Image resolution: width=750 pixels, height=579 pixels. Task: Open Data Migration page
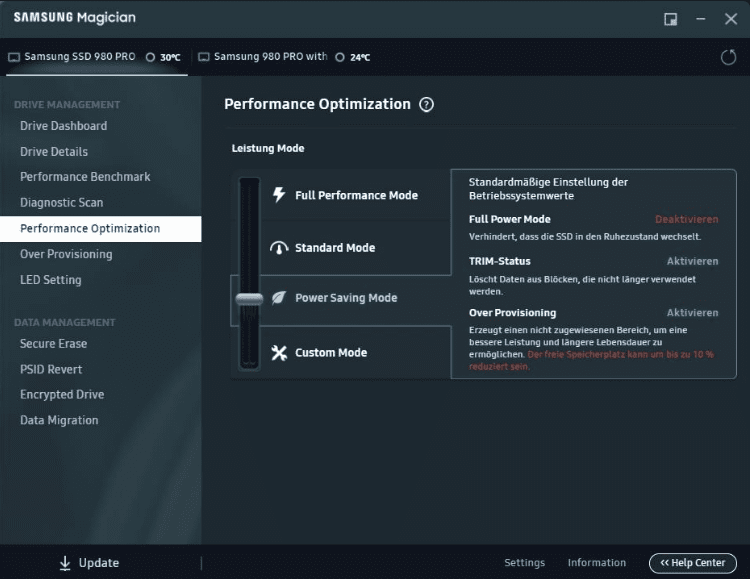click(59, 420)
